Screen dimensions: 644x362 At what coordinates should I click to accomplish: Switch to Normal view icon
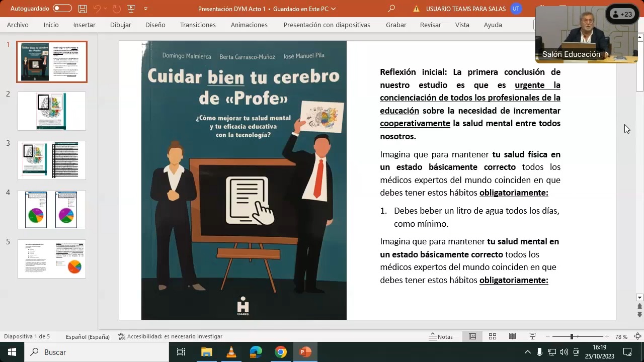pos(472,336)
